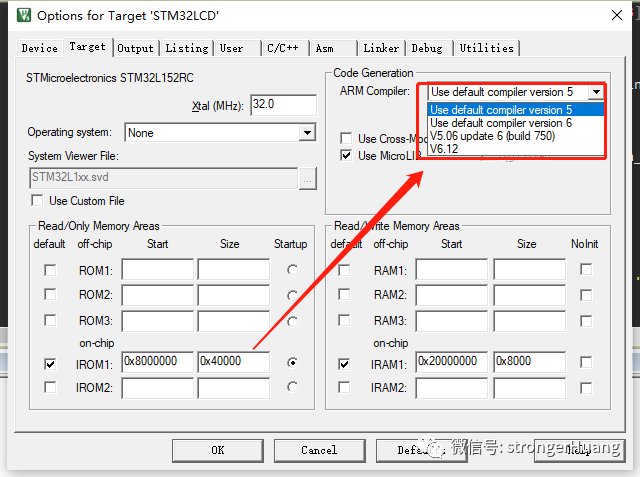
Task: Check the IROM2 default checkbox
Action: [x=50, y=387]
